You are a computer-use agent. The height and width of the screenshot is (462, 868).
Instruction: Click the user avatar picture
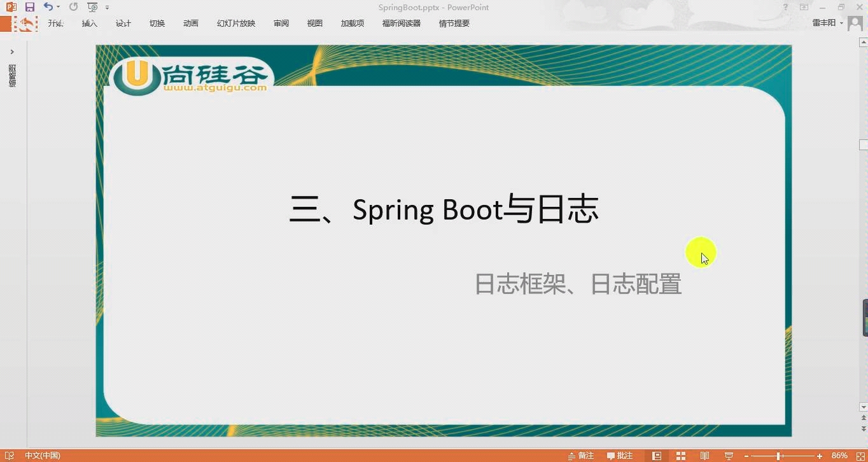tap(855, 24)
